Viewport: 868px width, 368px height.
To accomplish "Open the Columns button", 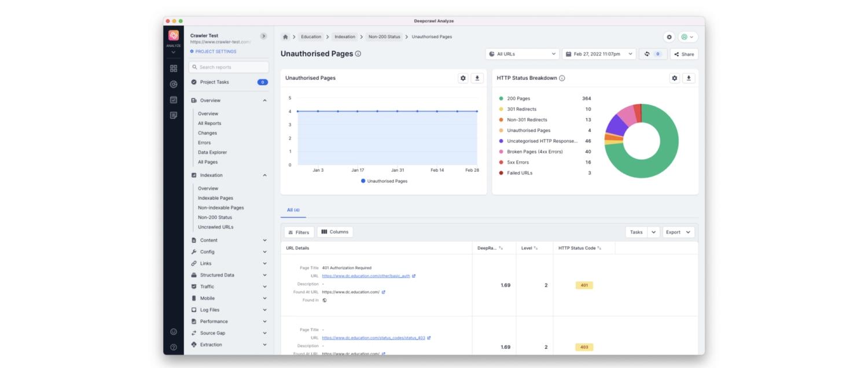I will 335,232.
